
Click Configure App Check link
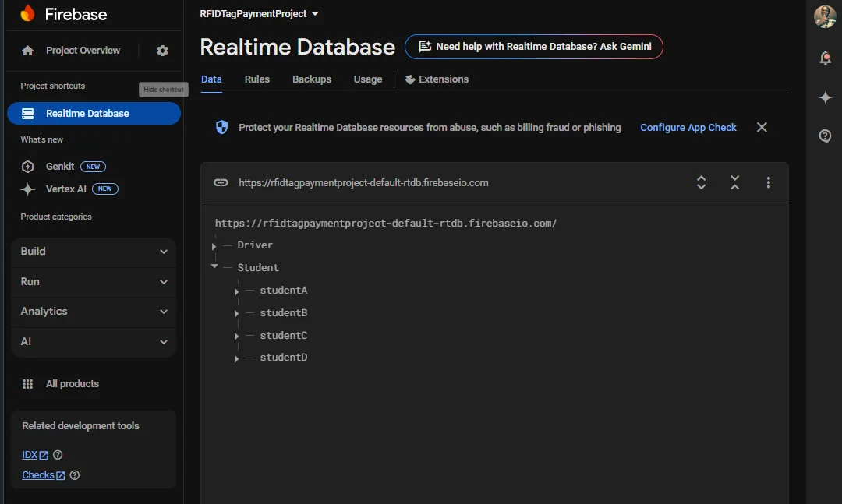tap(688, 128)
